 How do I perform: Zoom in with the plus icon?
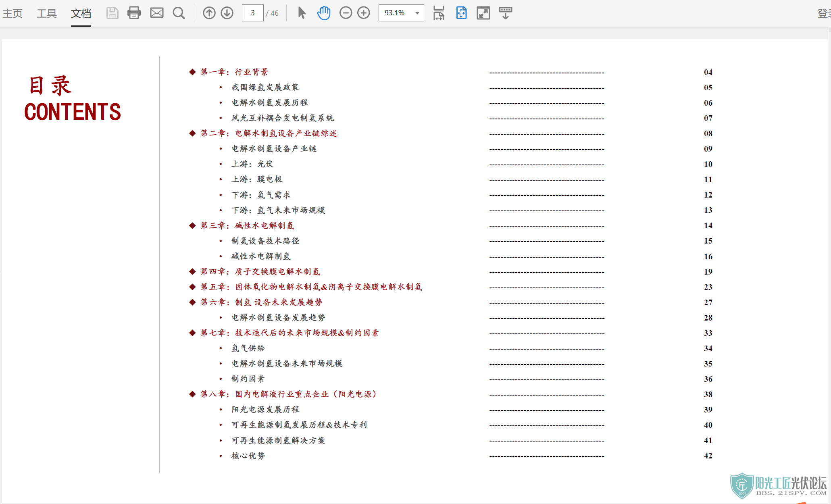[x=364, y=13]
